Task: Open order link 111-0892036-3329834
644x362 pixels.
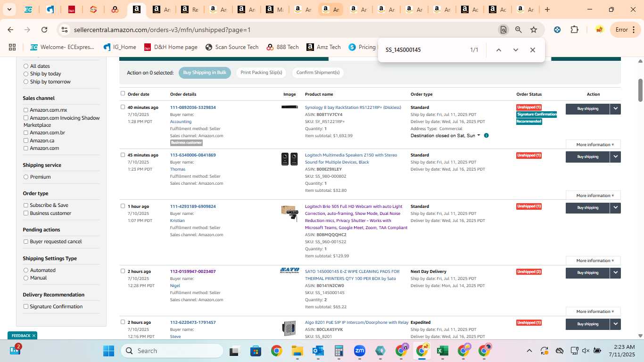Action: [x=193, y=107]
